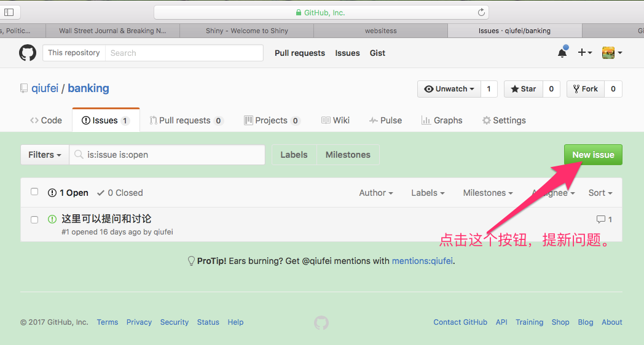Open issue titled 这里可以提问和讨论
Screen dimensions: 644x345
106,219
